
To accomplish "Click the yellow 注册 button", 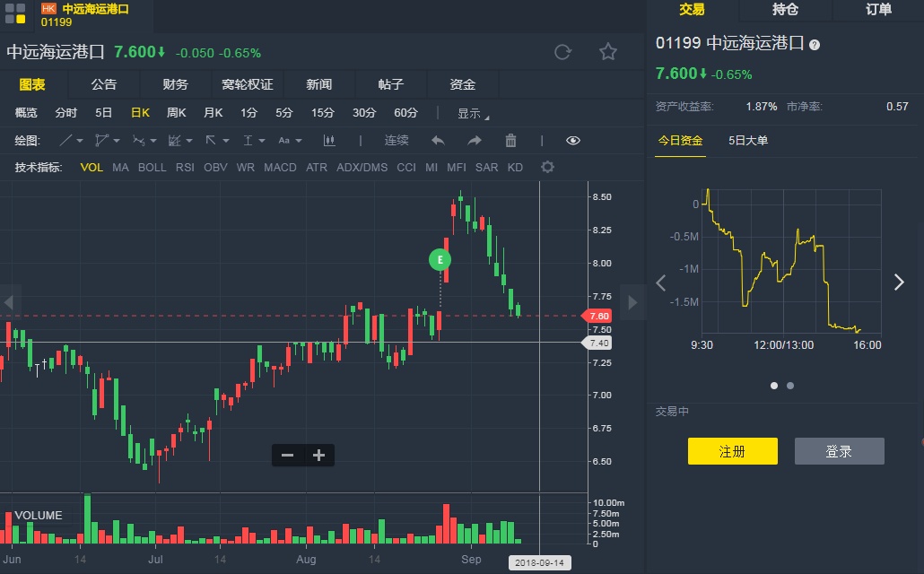I will click(732, 451).
